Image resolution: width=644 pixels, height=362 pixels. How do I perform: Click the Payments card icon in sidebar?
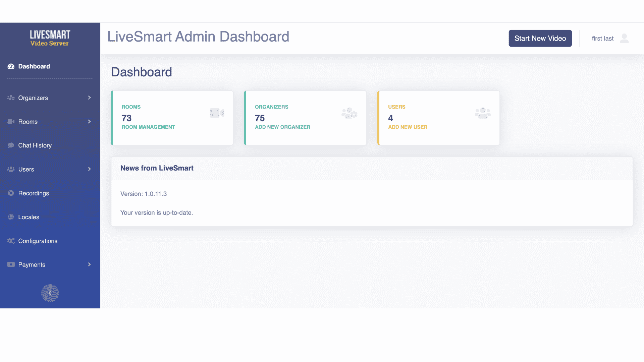(10, 264)
